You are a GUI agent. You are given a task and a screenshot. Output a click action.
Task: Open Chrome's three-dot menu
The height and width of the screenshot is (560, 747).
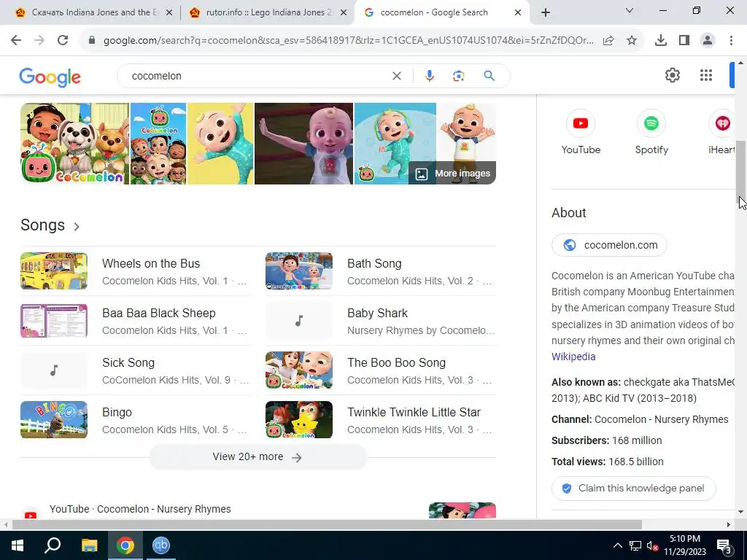click(731, 41)
